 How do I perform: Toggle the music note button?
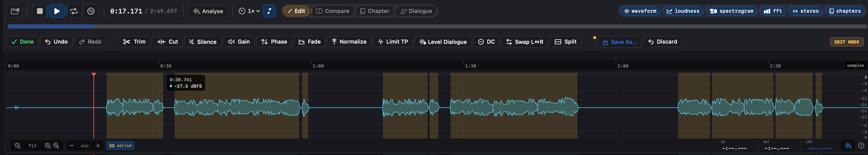tap(269, 11)
